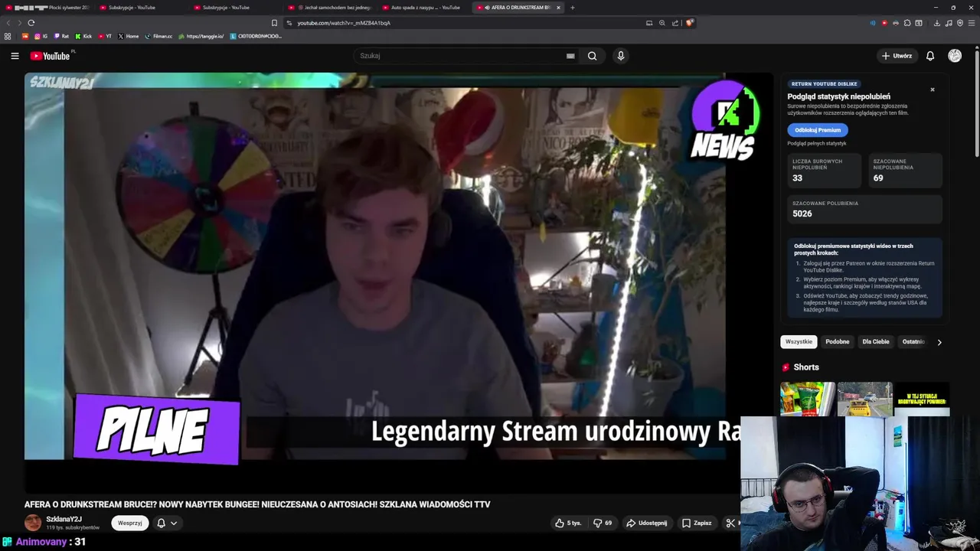
Task: Open the zoom magnifier in the address bar
Action: (x=662, y=23)
